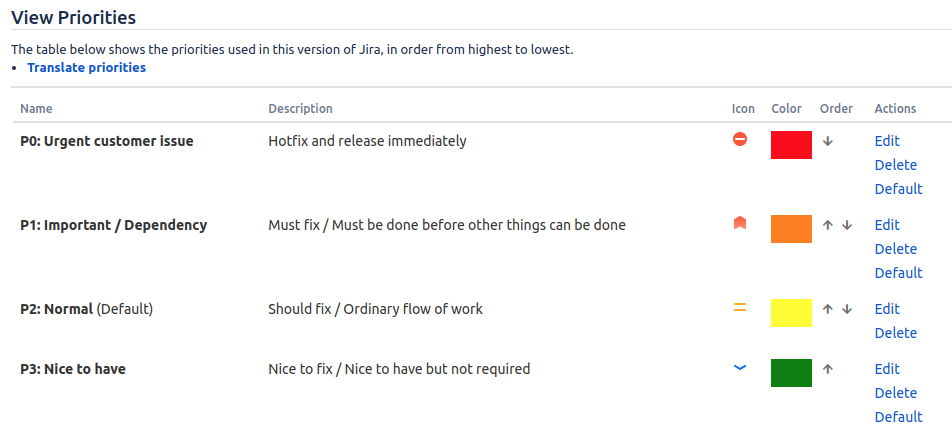
Task: Edit the P0 Urgent customer issue priority
Action: pos(887,141)
